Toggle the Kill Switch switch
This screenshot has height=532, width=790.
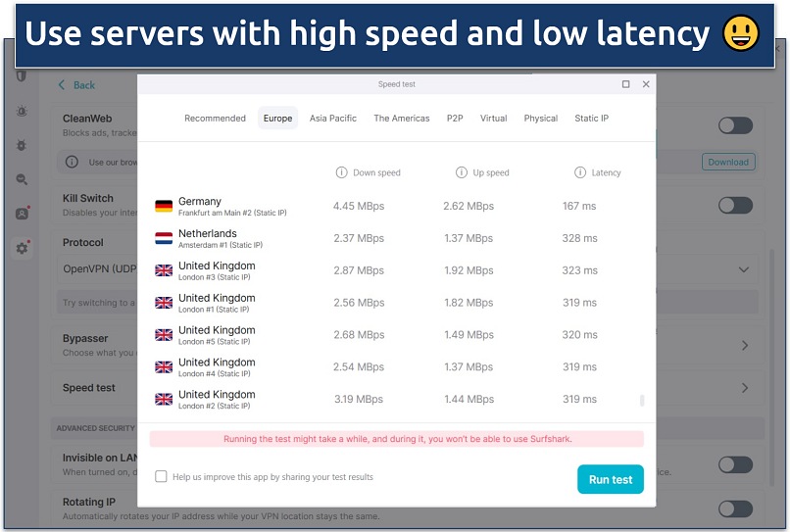(735, 205)
